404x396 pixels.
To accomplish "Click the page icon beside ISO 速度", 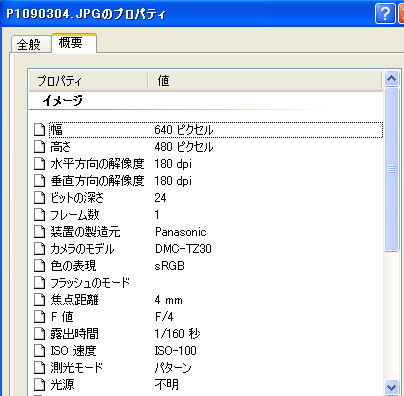I will [x=39, y=351].
